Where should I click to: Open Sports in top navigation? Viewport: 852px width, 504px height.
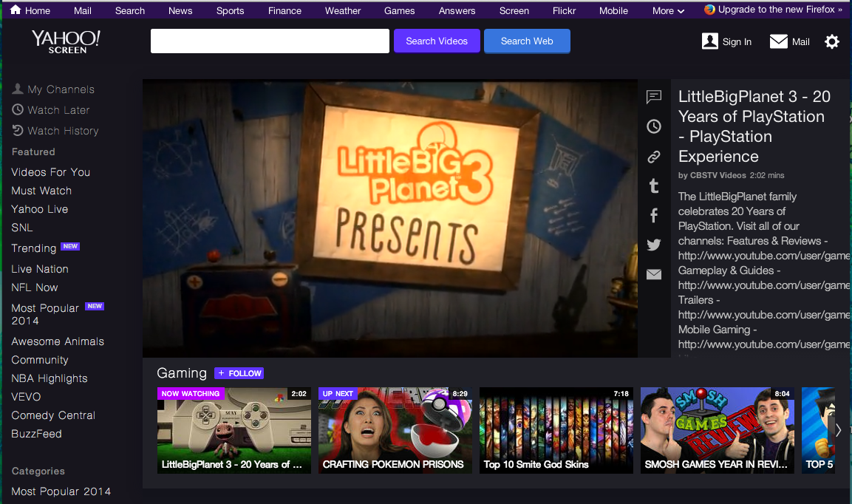point(230,11)
